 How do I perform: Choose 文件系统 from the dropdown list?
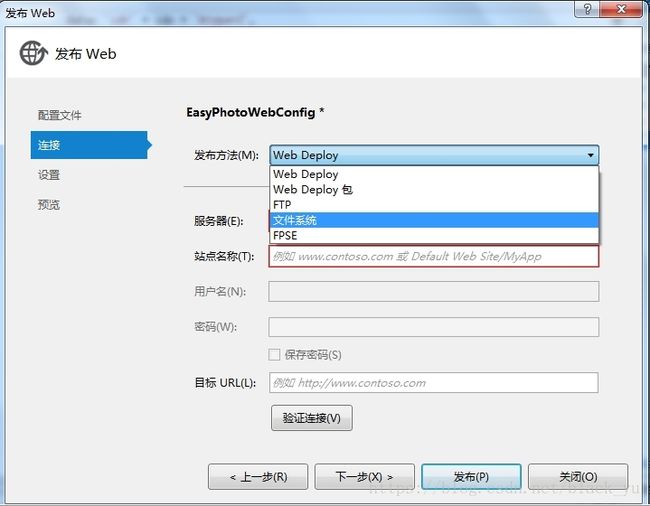click(x=434, y=220)
